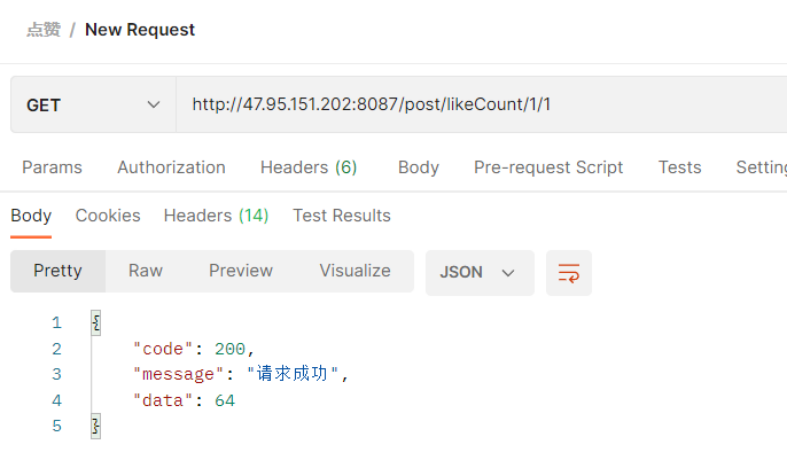
Task: Click the request URL input field
Action: click(480, 105)
